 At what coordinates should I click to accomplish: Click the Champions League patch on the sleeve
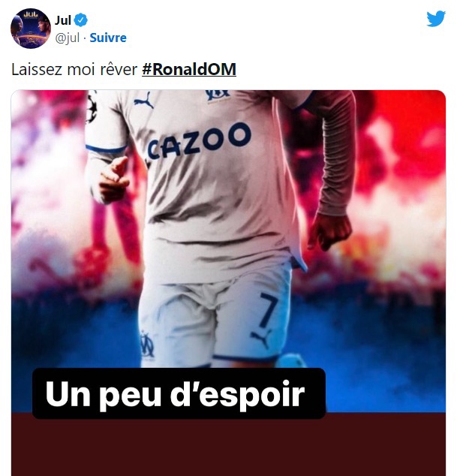pos(91,107)
